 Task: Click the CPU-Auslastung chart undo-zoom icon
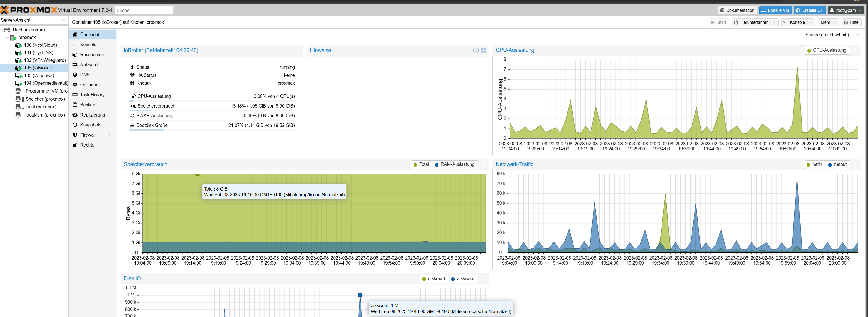(x=855, y=50)
